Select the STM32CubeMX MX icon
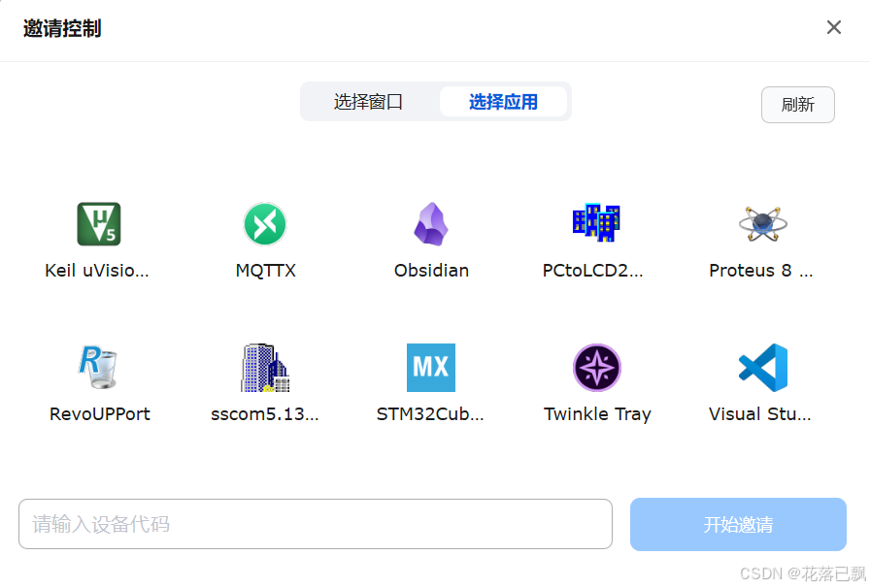This screenshot has height=588, width=870. [x=431, y=368]
